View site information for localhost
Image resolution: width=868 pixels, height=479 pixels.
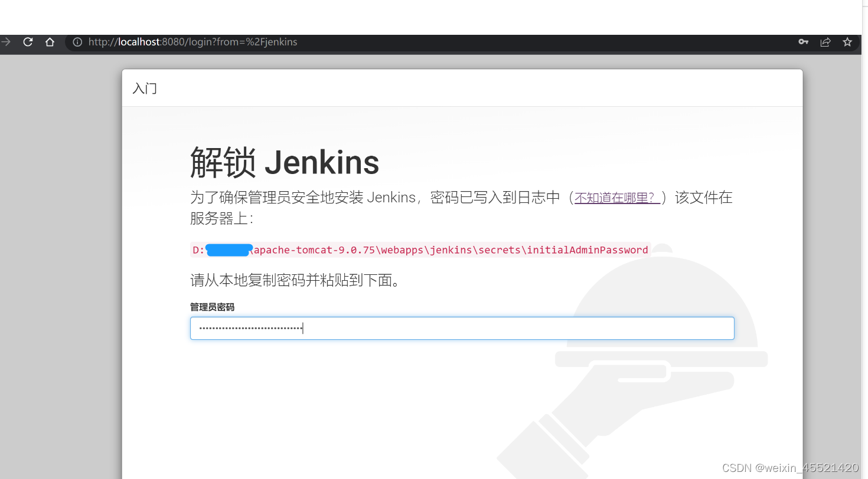click(77, 42)
